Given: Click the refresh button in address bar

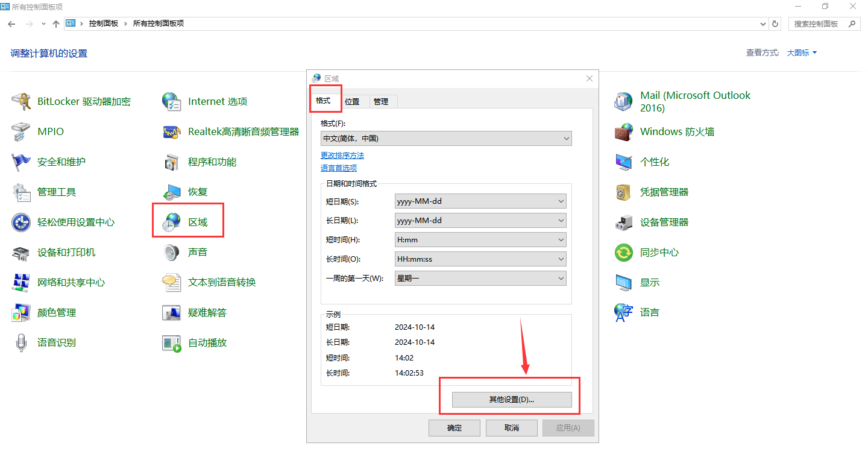Looking at the screenshot, I should pyautogui.click(x=775, y=24).
